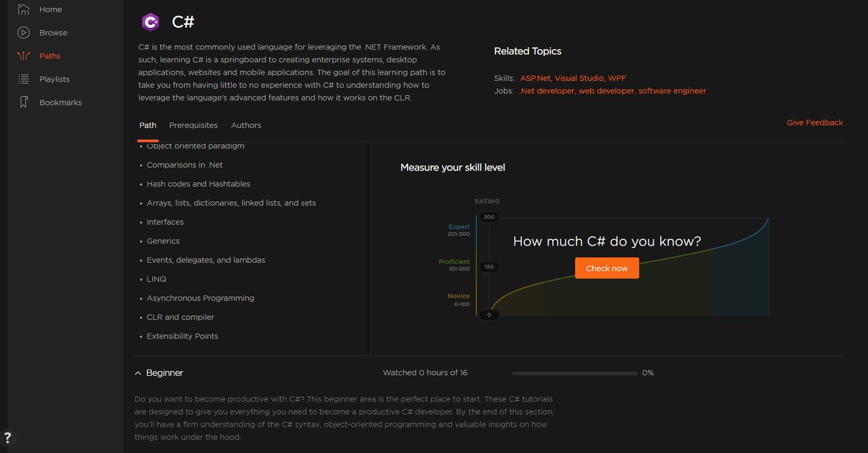Click the web developer job link
The width and height of the screenshot is (868, 453).
(x=606, y=91)
